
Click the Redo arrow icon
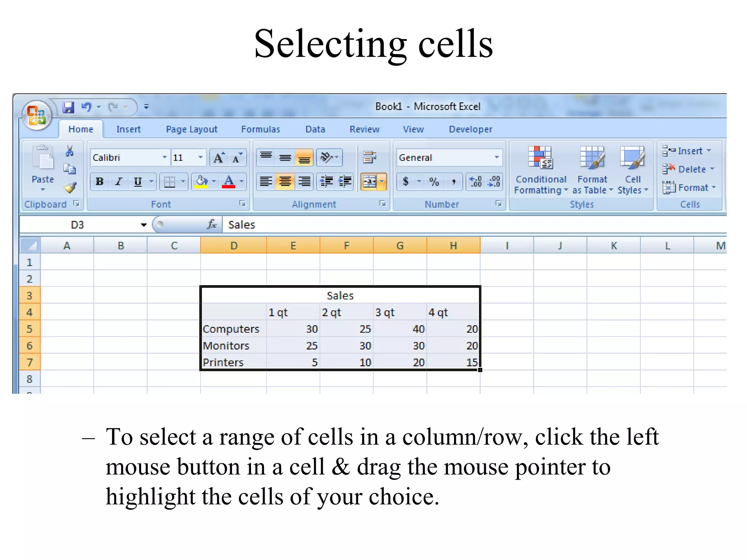tap(113, 107)
